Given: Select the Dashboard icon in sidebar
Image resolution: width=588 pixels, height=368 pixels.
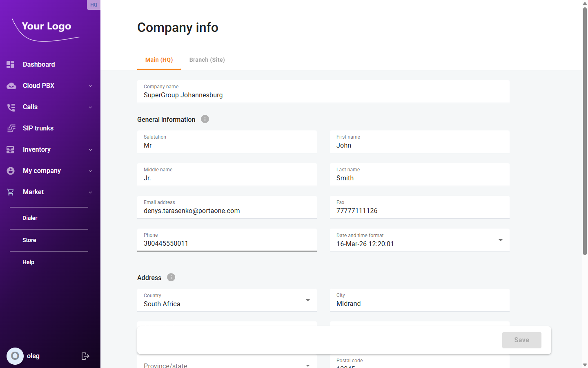Looking at the screenshot, I should pos(10,64).
